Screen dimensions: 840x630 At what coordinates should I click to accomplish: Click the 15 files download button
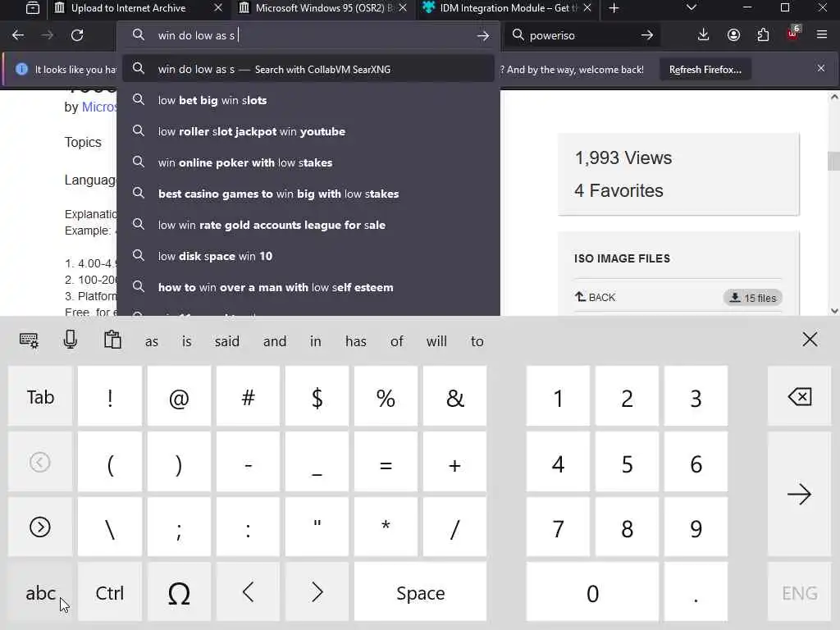pyautogui.click(x=753, y=297)
